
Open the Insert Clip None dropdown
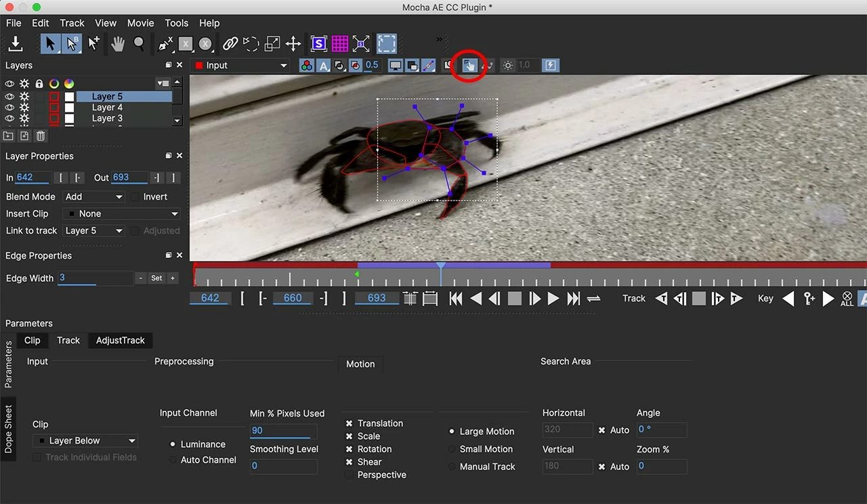coord(122,213)
